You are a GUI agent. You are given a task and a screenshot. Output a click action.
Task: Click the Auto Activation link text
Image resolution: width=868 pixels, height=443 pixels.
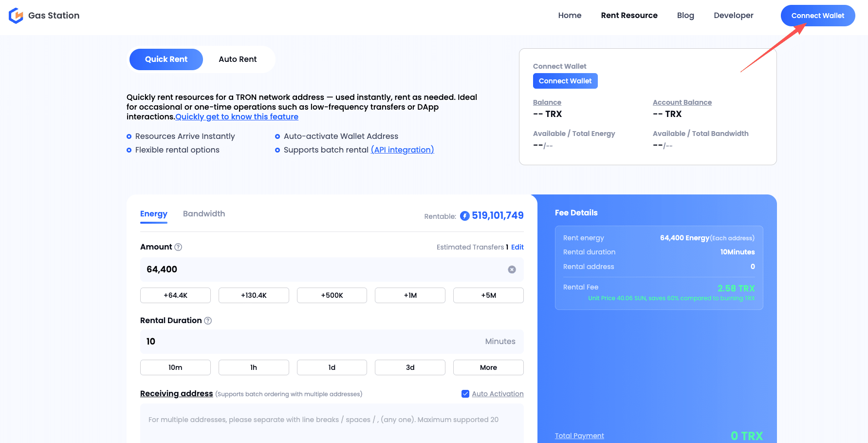click(x=498, y=394)
